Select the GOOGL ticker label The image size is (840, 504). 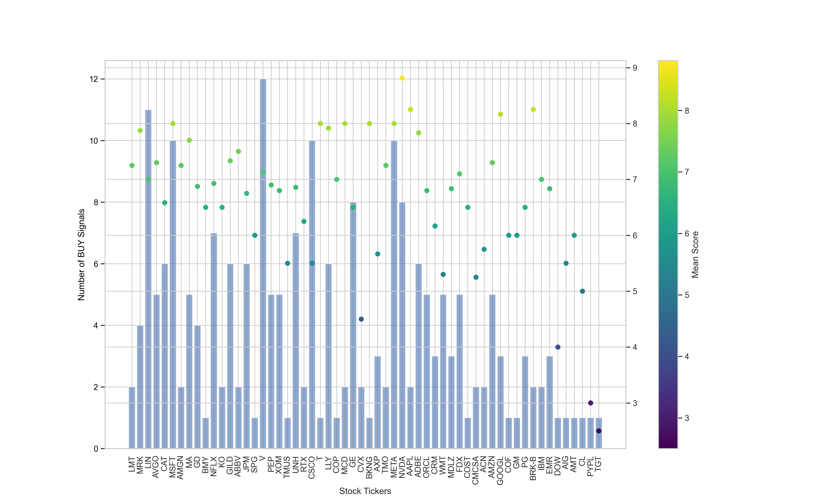pyautogui.click(x=500, y=471)
